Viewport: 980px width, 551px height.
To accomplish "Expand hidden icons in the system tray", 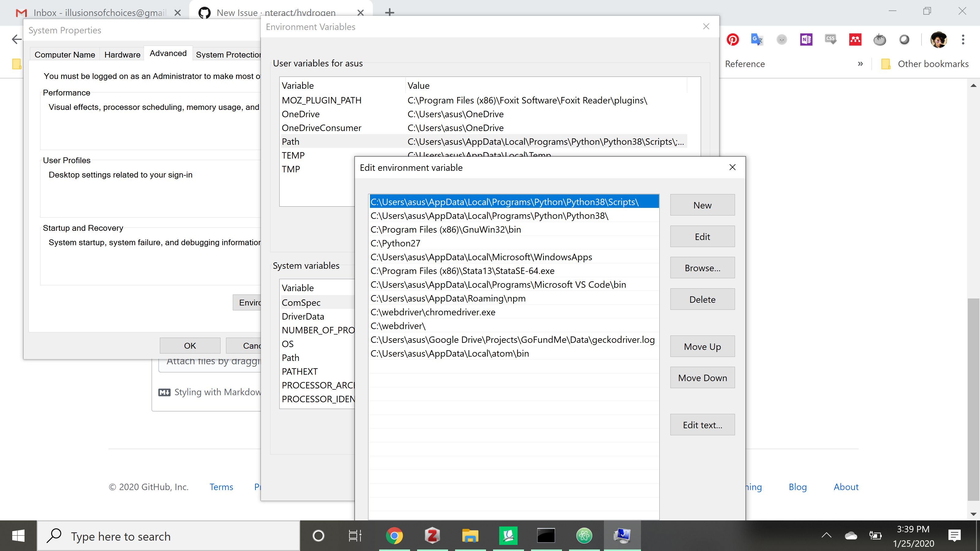I will [826, 536].
